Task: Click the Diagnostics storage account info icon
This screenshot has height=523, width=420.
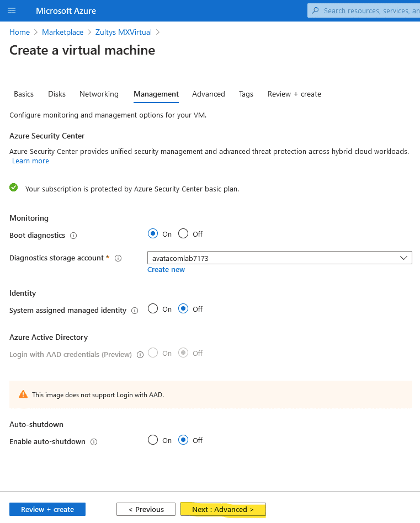Action: click(118, 258)
